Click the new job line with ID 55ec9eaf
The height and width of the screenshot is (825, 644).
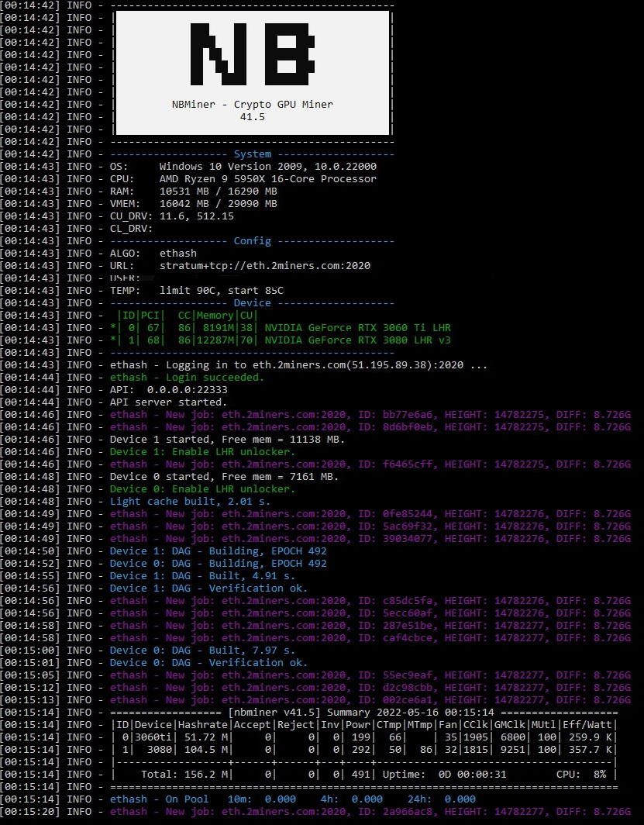coord(370,675)
